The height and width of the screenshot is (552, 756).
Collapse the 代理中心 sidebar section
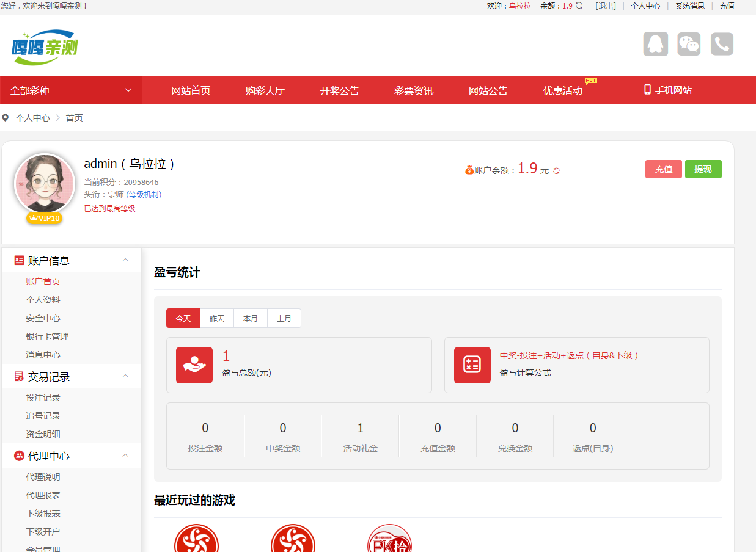(x=125, y=456)
